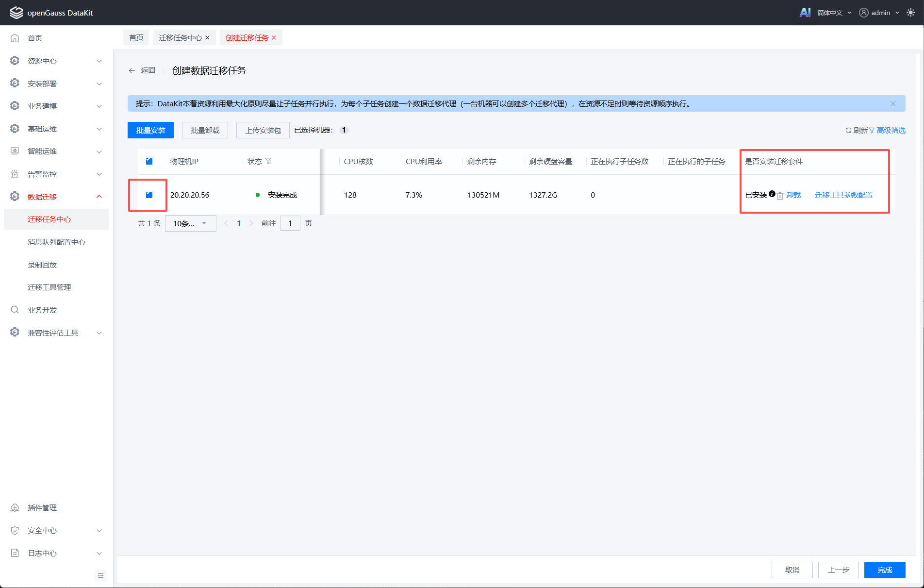Click the 上一步 button
924x588 pixels.
pos(838,570)
